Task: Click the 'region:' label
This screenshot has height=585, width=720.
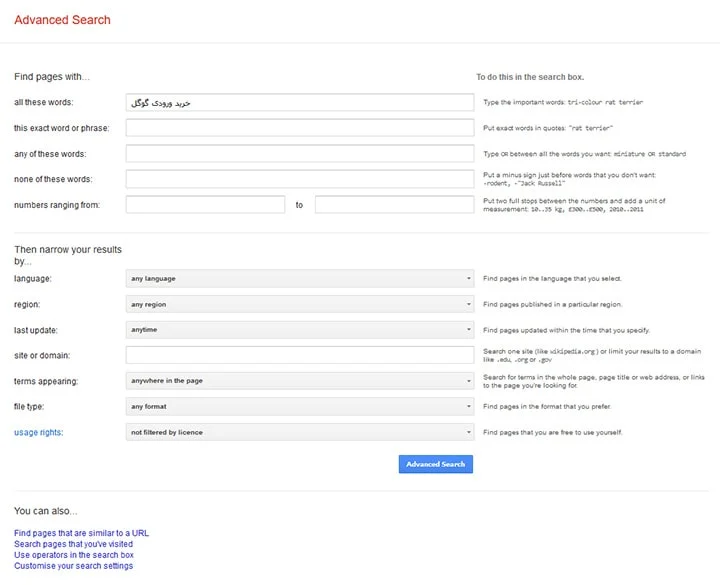Action: [27, 304]
